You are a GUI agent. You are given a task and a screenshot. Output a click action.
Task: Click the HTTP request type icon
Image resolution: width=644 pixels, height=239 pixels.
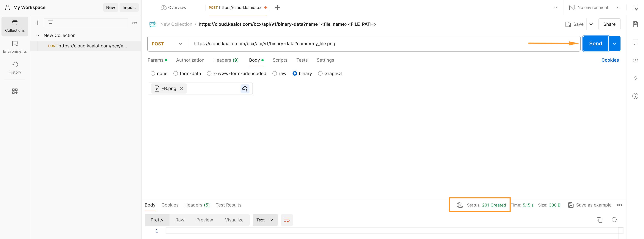(x=152, y=24)
